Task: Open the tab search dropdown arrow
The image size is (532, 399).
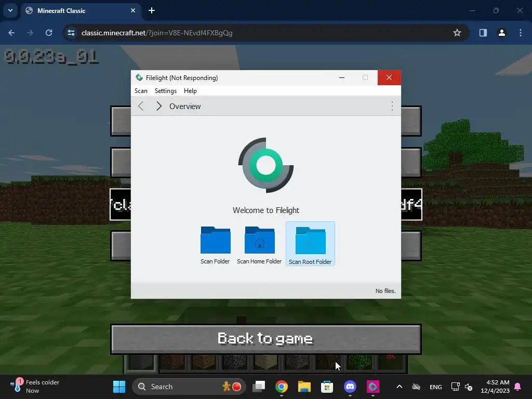Action: (x=10, y=10)
